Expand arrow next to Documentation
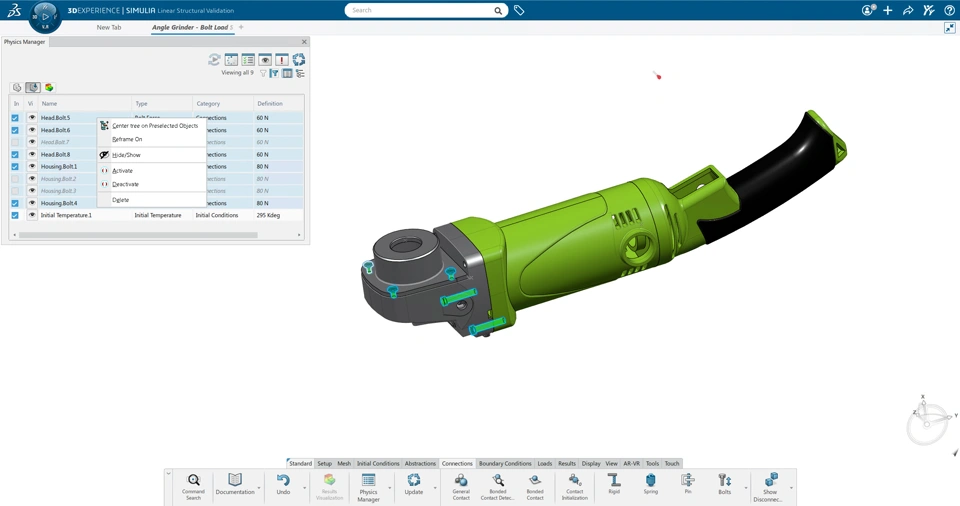 pyautogui.click(x=259, y=488)
